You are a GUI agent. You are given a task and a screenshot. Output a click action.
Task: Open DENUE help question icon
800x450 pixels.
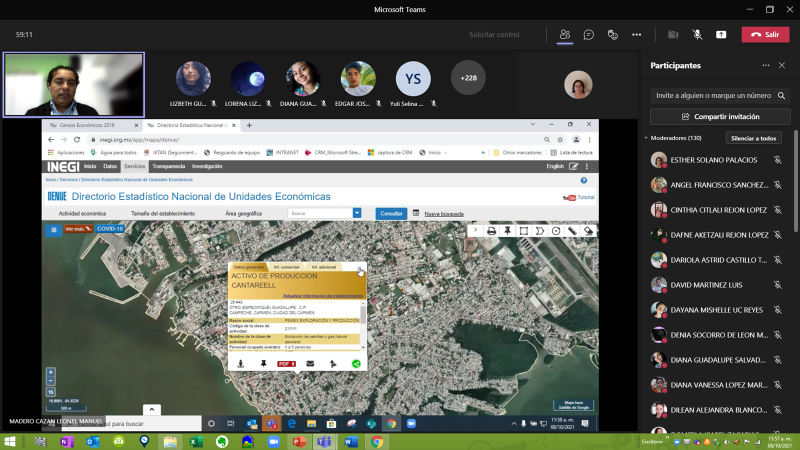pyautogui.click(x=584, y=181)
